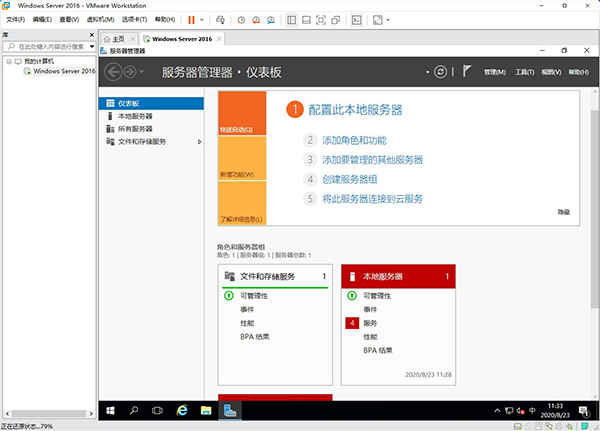This screenshot has height=431, width=600.
Task: Click the library search input field
Action: pos(48,46)
